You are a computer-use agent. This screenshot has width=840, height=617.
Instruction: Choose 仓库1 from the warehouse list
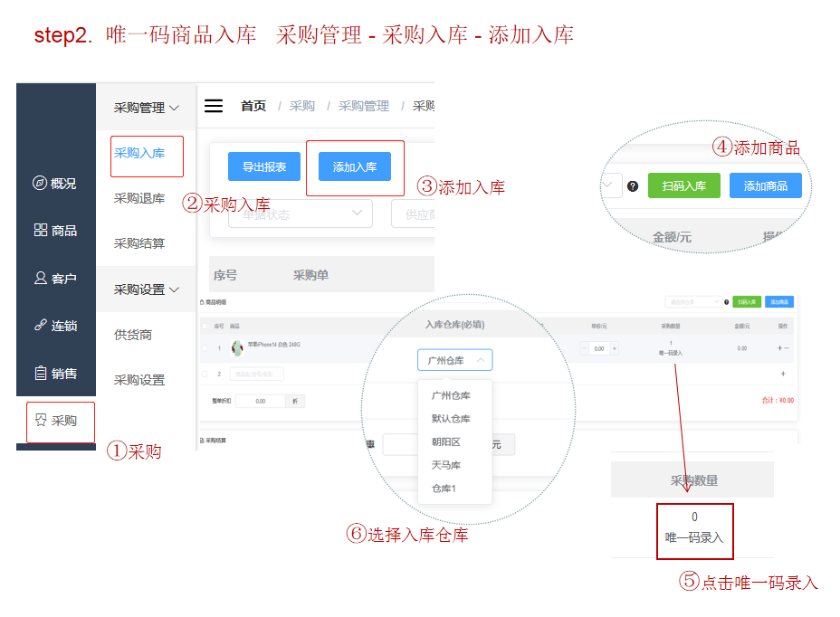point(444,489)
